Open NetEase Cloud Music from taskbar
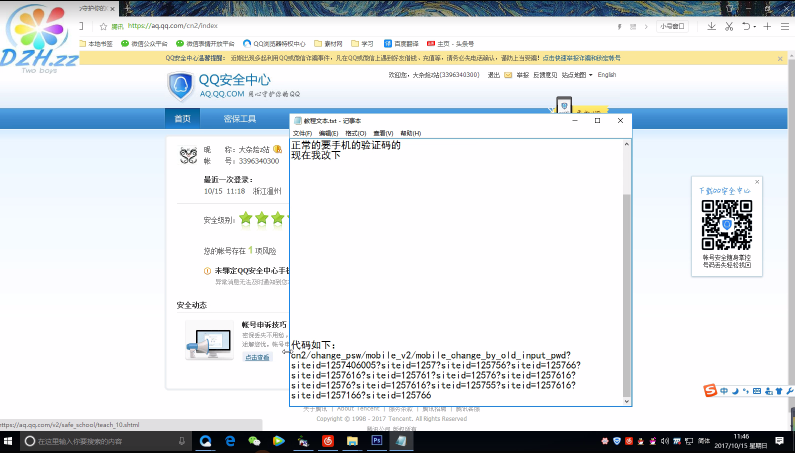This screenshot has height=453, width=795. (x=328, y=441)
